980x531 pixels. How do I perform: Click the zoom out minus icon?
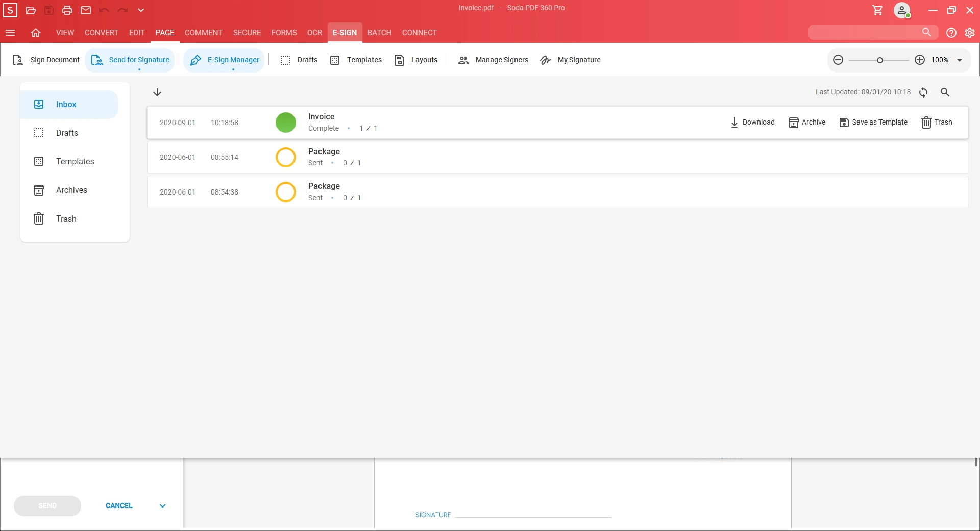[838, 60]
